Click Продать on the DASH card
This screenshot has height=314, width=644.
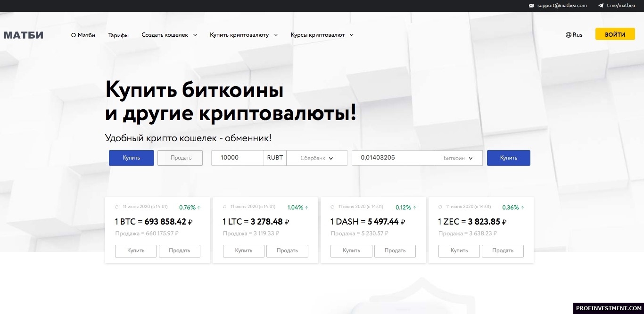tap(395, 251)
